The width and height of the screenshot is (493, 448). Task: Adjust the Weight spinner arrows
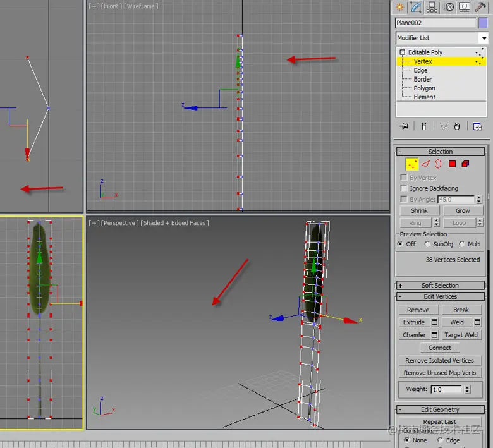tap(467, 389)
